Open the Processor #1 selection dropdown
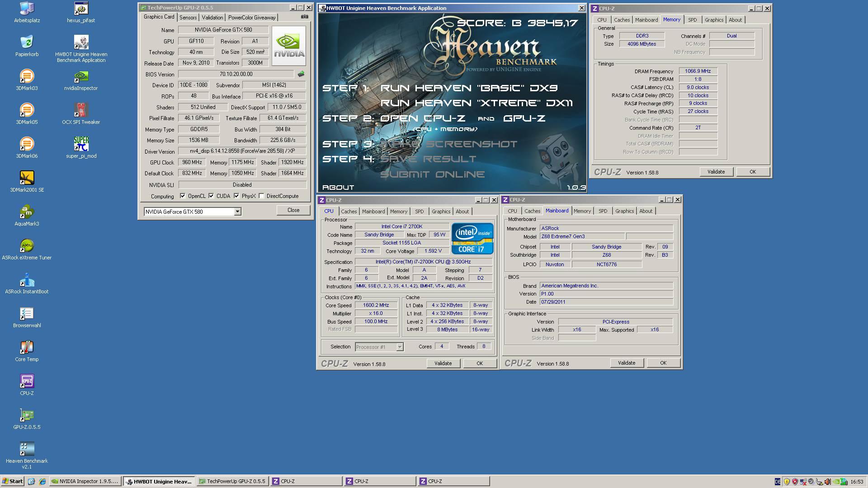The height and width of the screenshot is (488, 868). tap(400, 347)
